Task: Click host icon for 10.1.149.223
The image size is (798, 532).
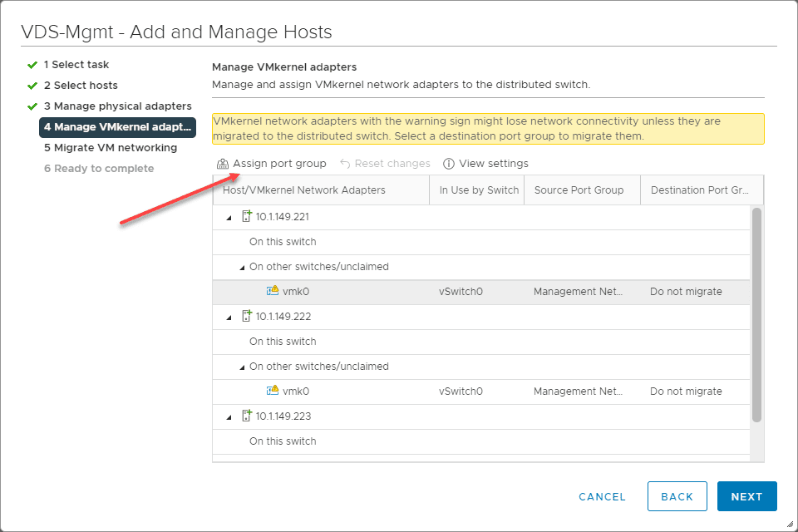Action: [x=246, y=416]
